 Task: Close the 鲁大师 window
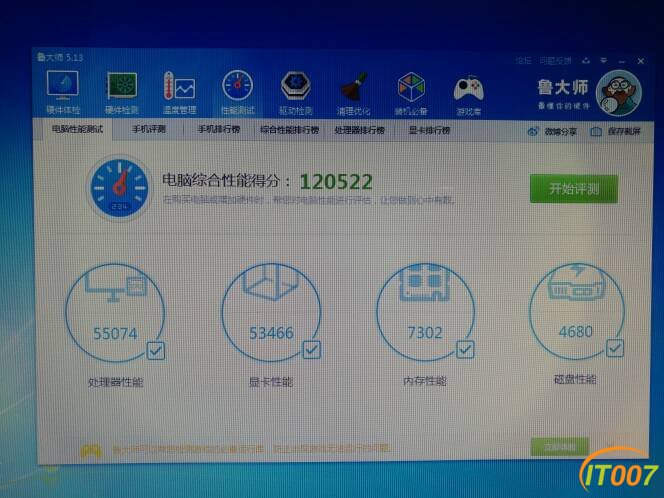point(641,61)
